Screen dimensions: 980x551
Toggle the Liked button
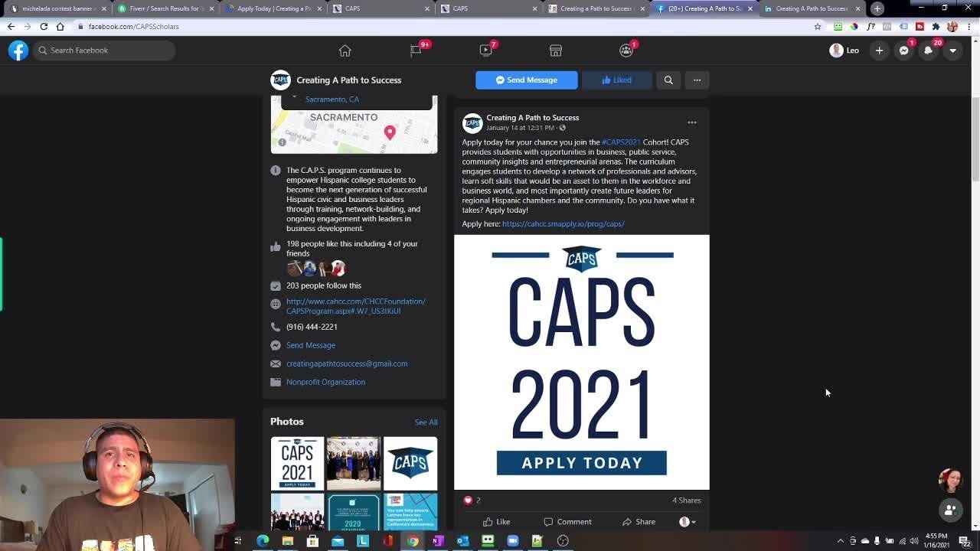[x=617, y=80]
